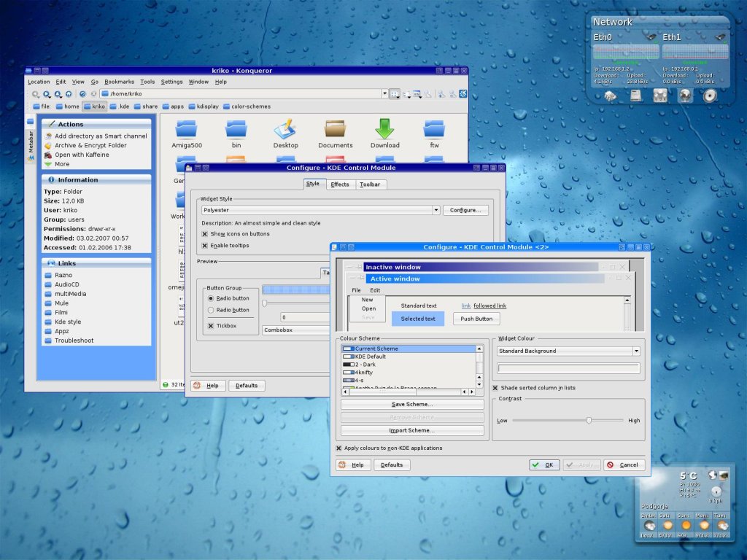
Task: Open the Combobox in style preview
Action: click(295, 330)
